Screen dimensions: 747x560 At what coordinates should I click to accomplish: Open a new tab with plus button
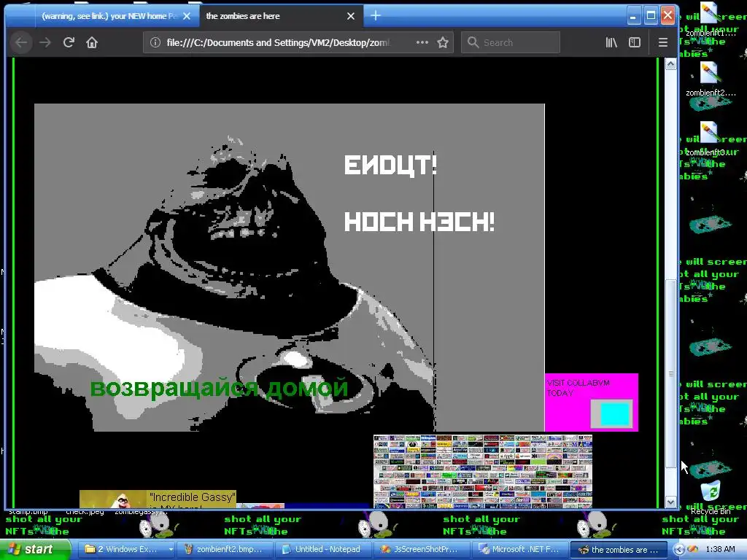376,16
